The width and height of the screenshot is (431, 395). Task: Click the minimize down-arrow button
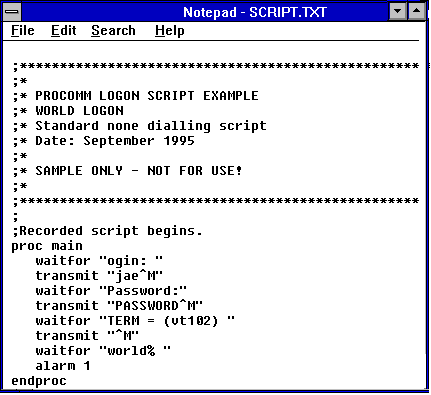pyautogui.click(x=397, y=12)
